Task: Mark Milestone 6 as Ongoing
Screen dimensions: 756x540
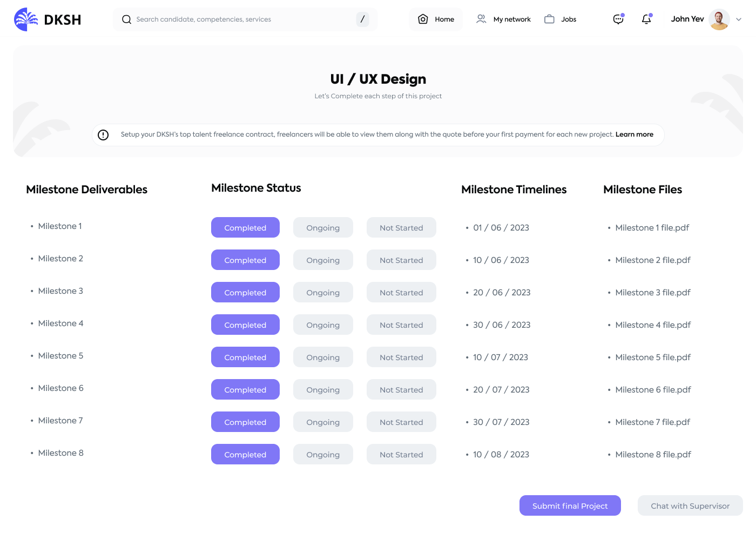Action: 323,389
